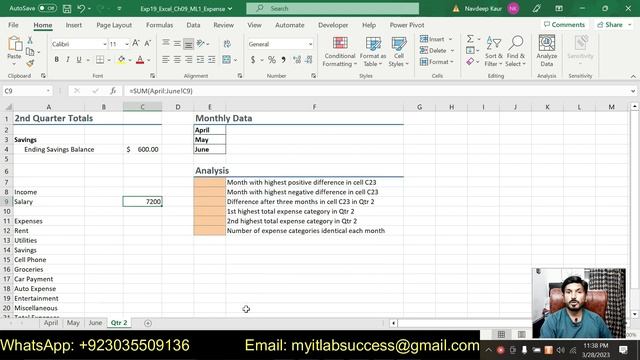This screenshot has height=360, width=640.
Task: Switch to the June sheet tab
Action: [x=95, y=323]
